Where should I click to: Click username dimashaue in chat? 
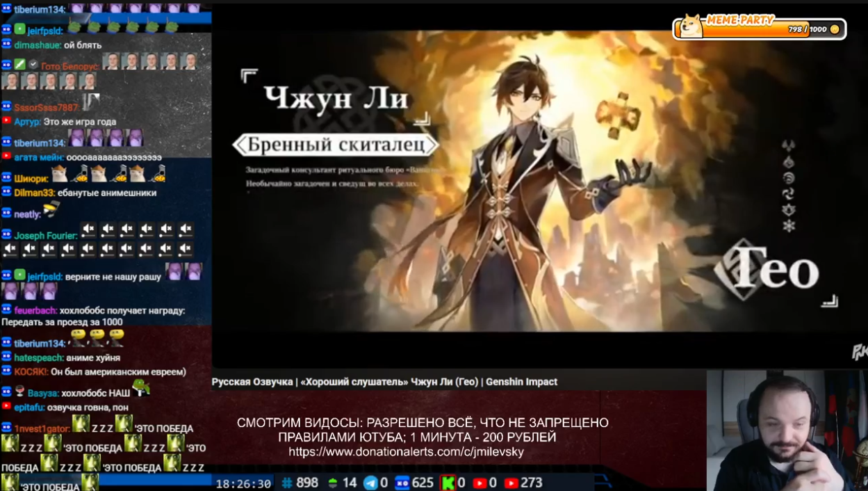38,45
